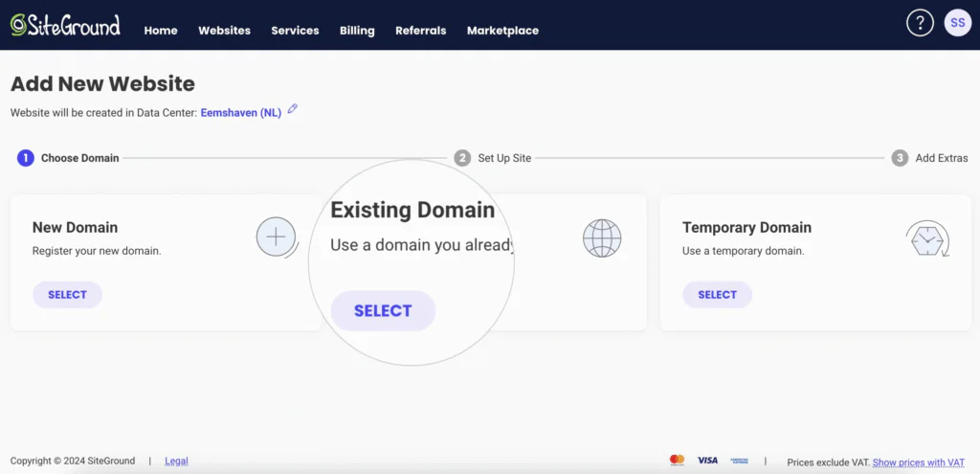980x474 pixels.
Task: Open the Services menu item
Action: pos(295,31)
